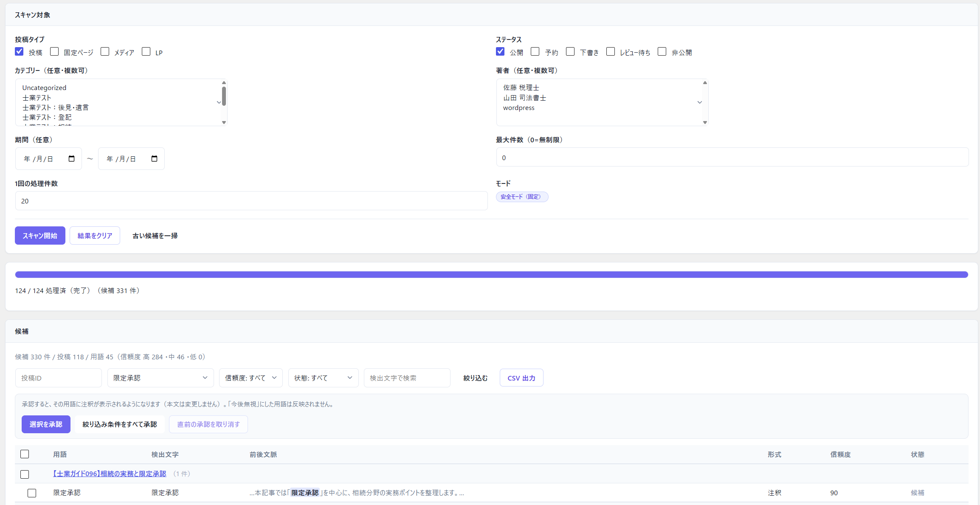Tick the checkbox for 限定承認 candidate row
Screen dimensions: 980x505
pos(32,493)
